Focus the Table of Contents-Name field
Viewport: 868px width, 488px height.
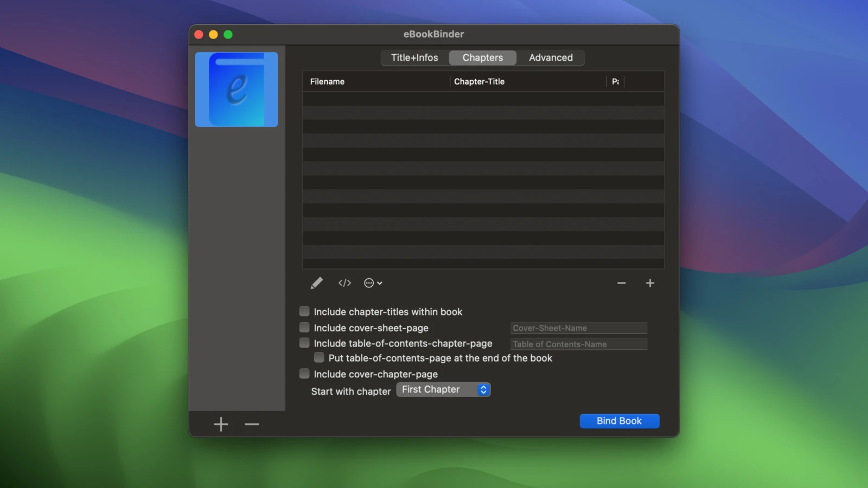click(578, 344)
